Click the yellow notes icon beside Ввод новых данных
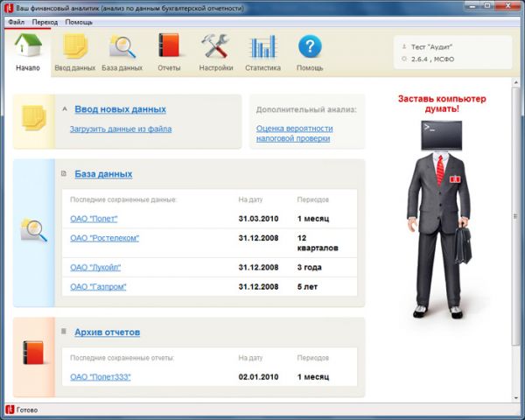The image size is (525, 420). pos(34,117)
